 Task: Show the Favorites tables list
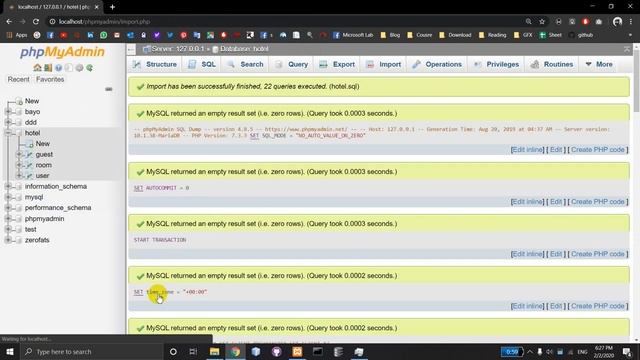pyautogui.click(x=50, y=79)
